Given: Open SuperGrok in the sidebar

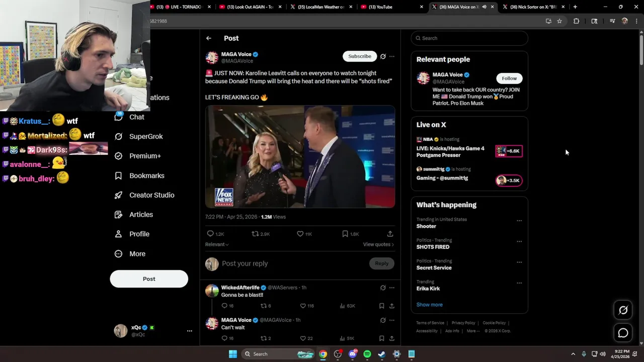Looking at the screenshot, I should coord(139,136).
